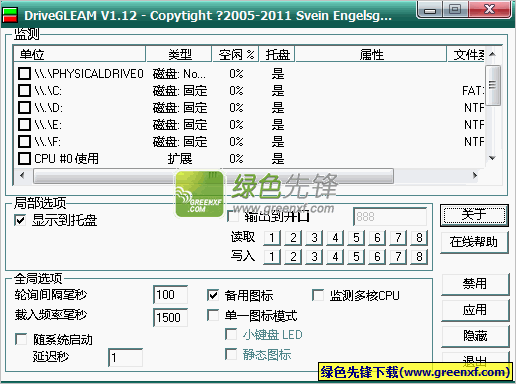Select the 扩展 type cell of CPU #0

click(180, 159)
